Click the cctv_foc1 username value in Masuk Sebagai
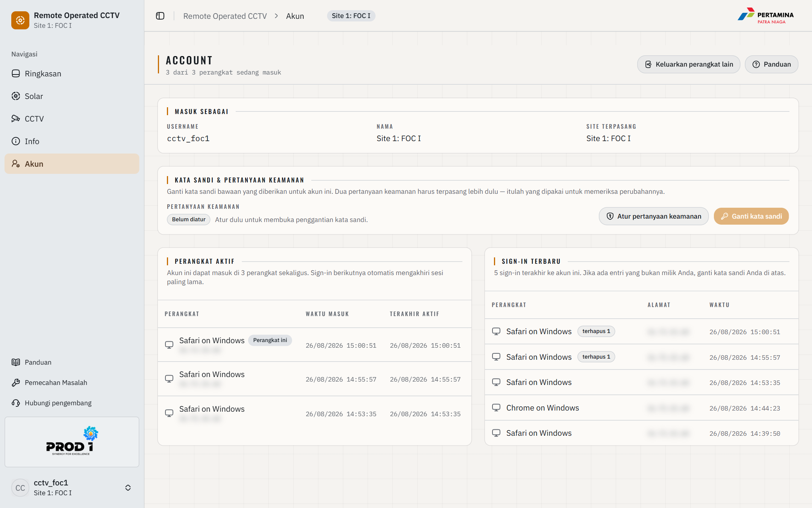The image size is (812, 508). [188, 138]
